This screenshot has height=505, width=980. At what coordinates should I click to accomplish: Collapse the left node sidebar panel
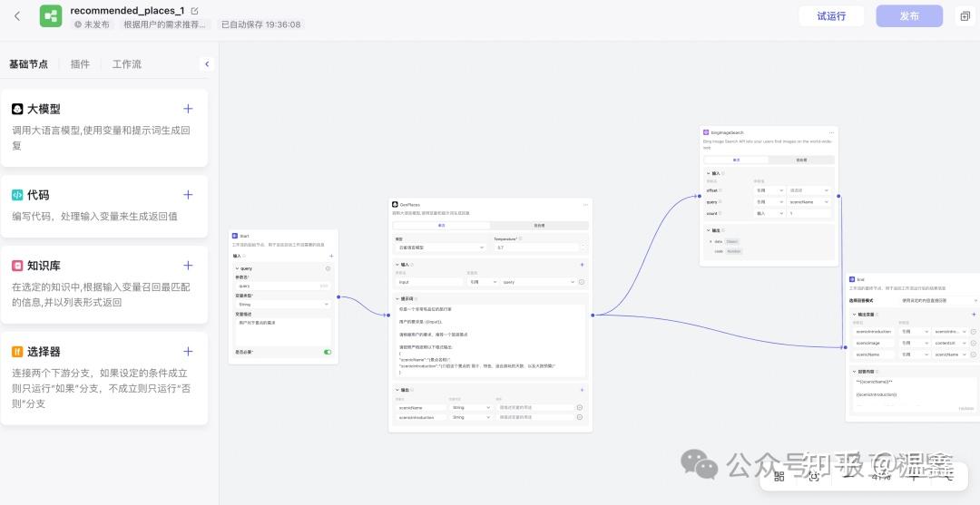(207, 64)
